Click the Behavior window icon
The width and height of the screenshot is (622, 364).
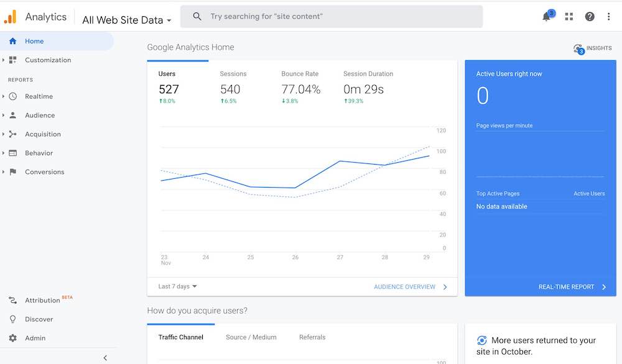click(x=12, y=153)
